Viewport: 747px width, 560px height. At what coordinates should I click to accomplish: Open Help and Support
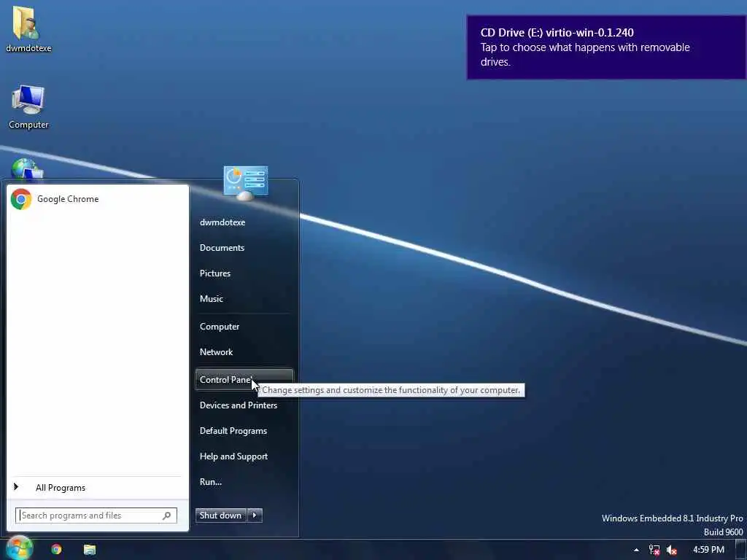click(233, 456)
